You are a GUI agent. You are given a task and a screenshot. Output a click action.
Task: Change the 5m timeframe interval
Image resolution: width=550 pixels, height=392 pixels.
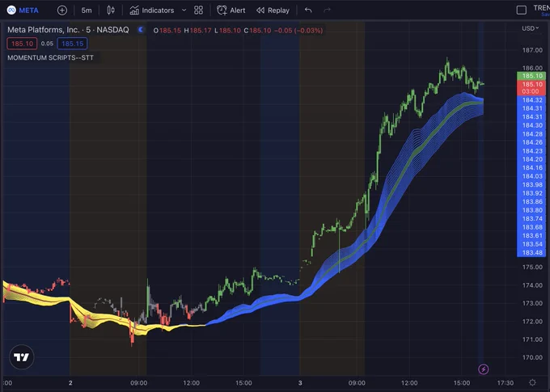click(87, 11)
